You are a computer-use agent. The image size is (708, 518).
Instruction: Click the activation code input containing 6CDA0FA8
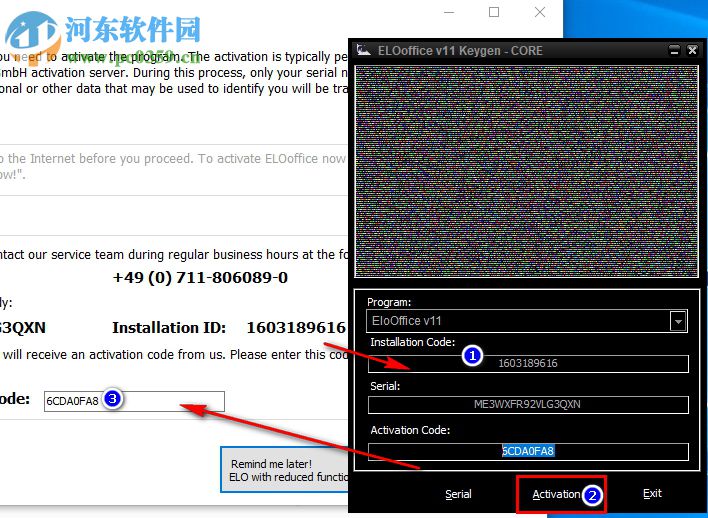pos(134,401)
